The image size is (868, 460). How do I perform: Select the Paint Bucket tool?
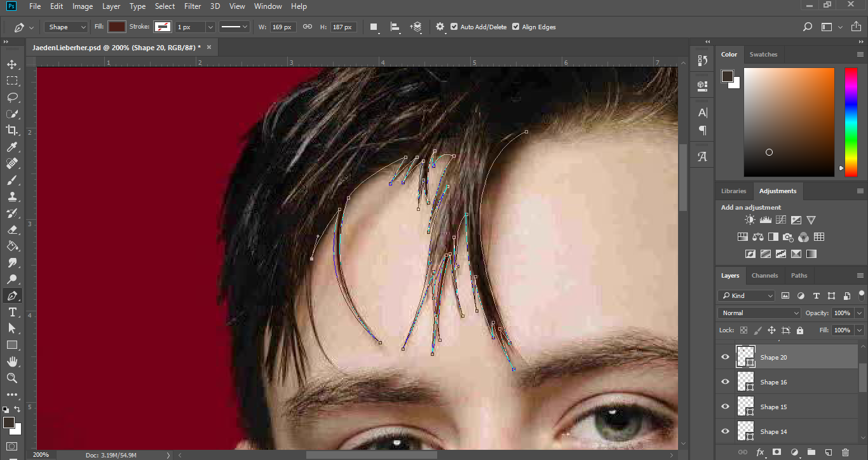12,246
